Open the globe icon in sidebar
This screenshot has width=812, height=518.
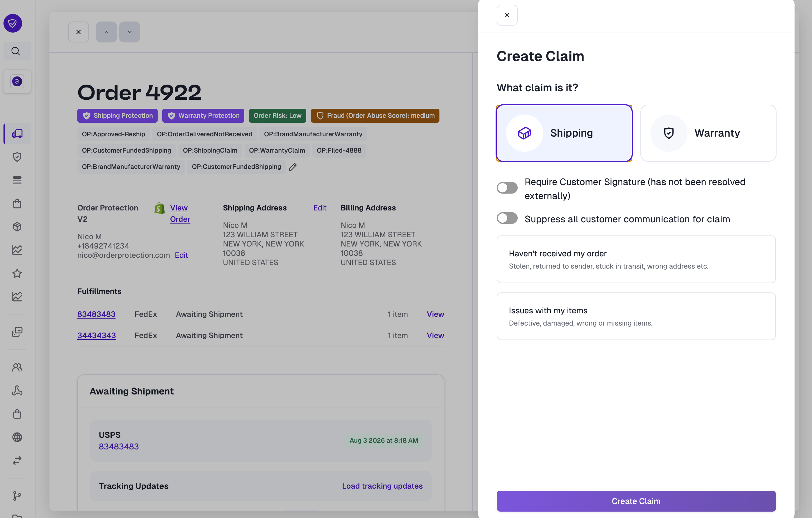(x=17, y=437)
